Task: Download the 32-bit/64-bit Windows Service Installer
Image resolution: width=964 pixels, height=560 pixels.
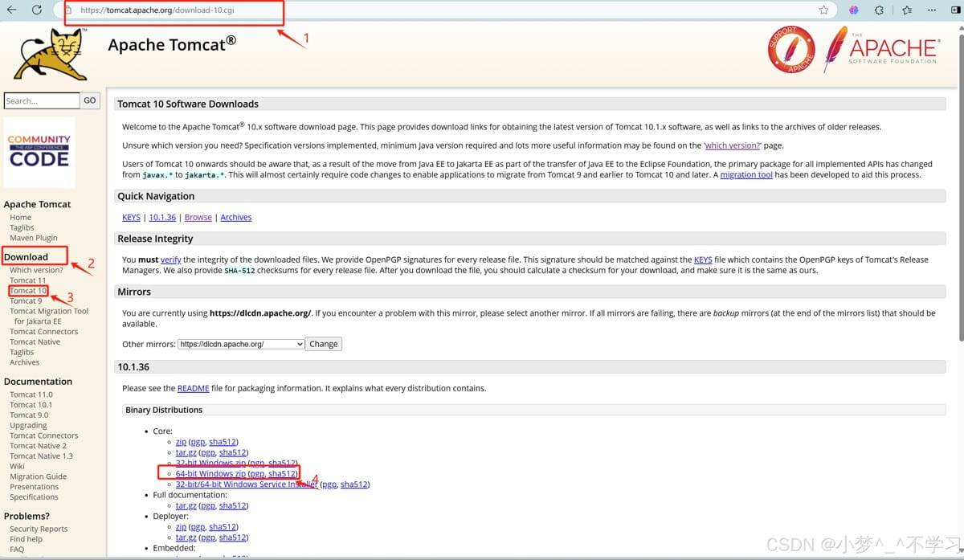Action: click(247, 484)
